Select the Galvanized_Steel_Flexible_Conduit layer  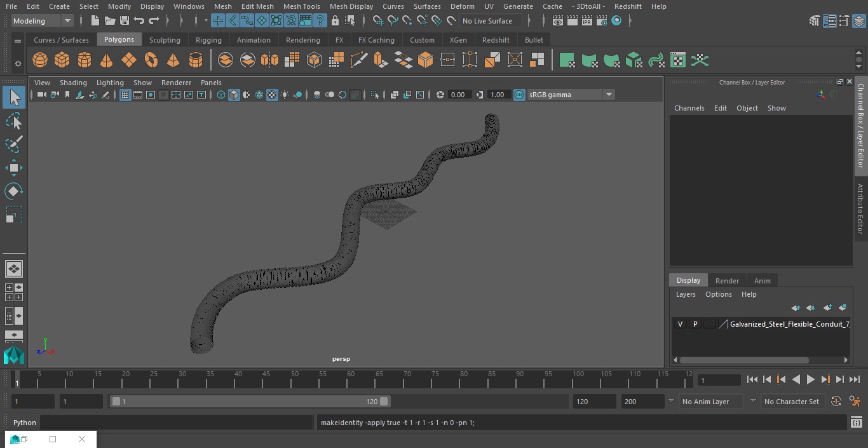790,324
